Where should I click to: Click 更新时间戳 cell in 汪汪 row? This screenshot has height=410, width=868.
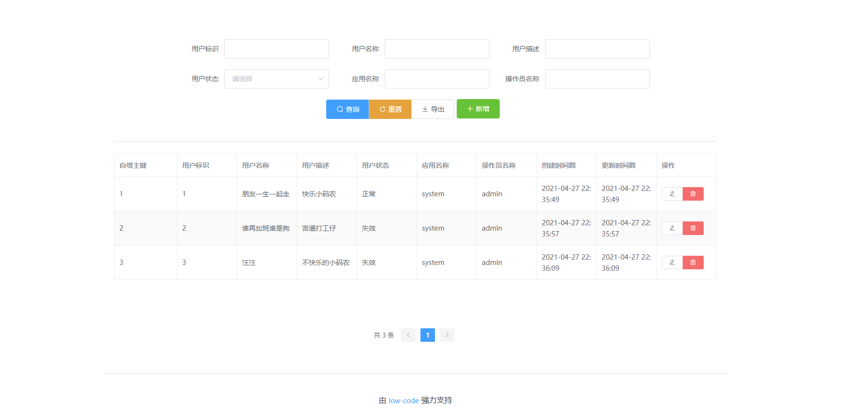(626, 263)
